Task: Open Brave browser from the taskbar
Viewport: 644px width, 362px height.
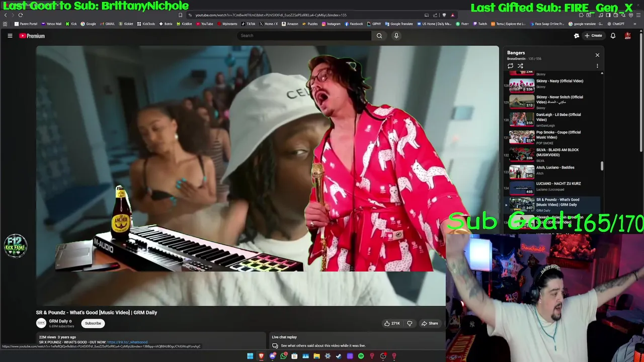Action: [x=261, y=356]
